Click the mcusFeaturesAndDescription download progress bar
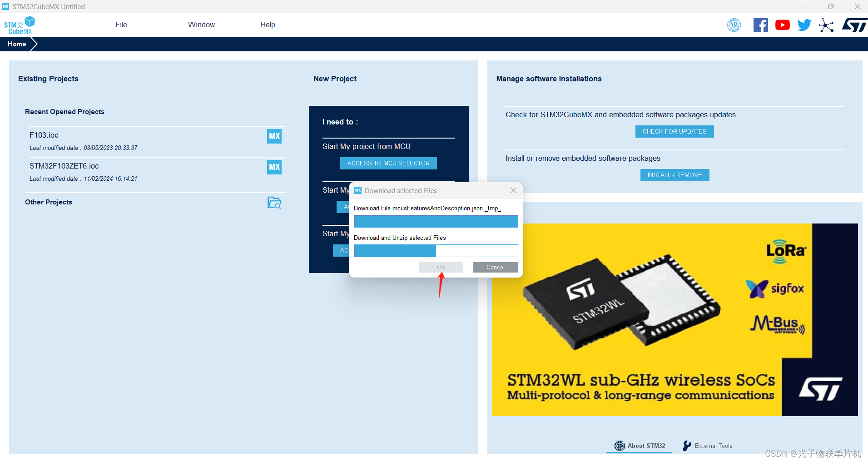Screen dimensions: 868x462 coord(436,221)
